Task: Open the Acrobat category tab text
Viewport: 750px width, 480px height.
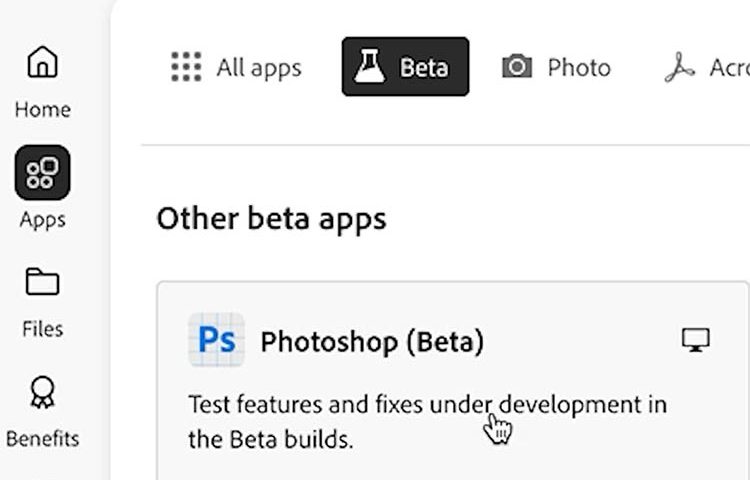Action: pyautogui.click(x=728, y=68)
